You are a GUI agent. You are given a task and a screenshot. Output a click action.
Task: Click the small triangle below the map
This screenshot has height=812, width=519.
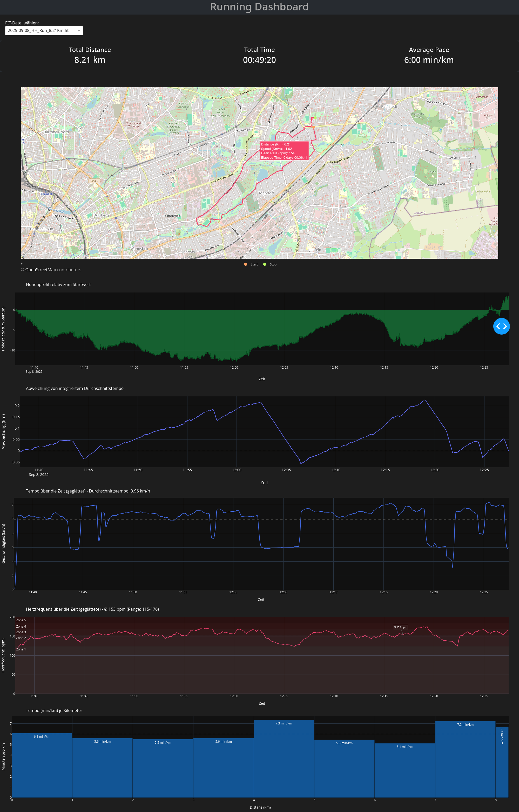pyautogui.click(x=22, y=263)
